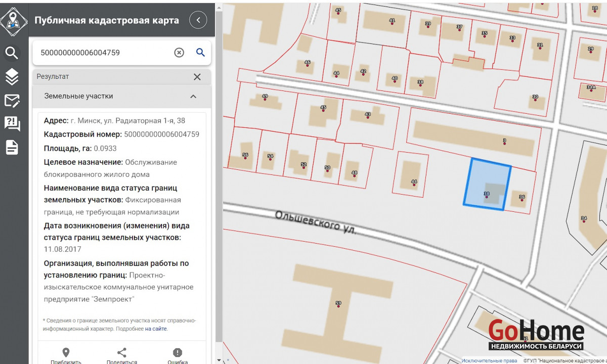This screenshot has height=364, width=607.
Task: Follow the "на сайте" link
Action: click(x=156, y=329)
